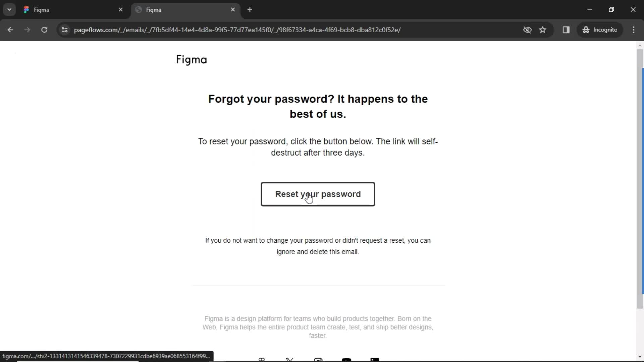644x362 pixels.
Task: Click the Figma logo at top left
Action: click(191, 59)
